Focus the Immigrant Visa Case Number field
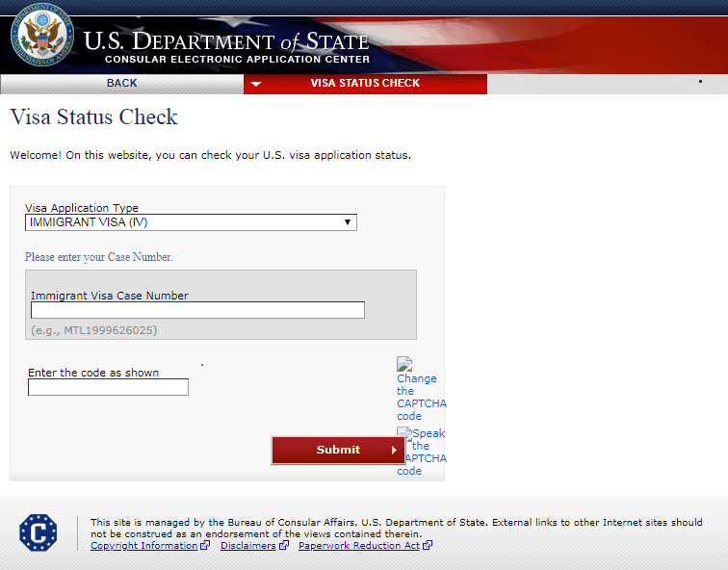 point(197,310)
